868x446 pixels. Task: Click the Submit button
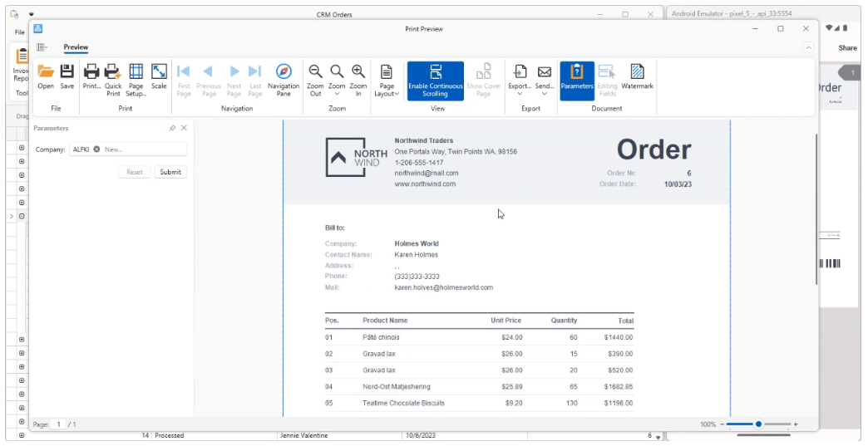[x=170, y=172]
